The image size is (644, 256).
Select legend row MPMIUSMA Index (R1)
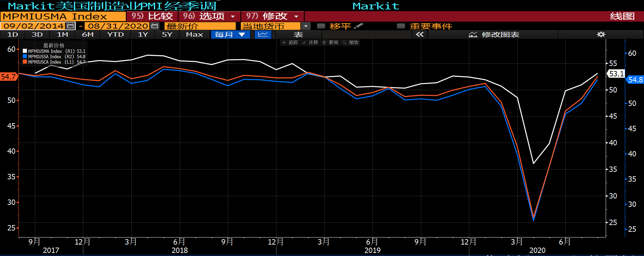click(x=54, y=51)
